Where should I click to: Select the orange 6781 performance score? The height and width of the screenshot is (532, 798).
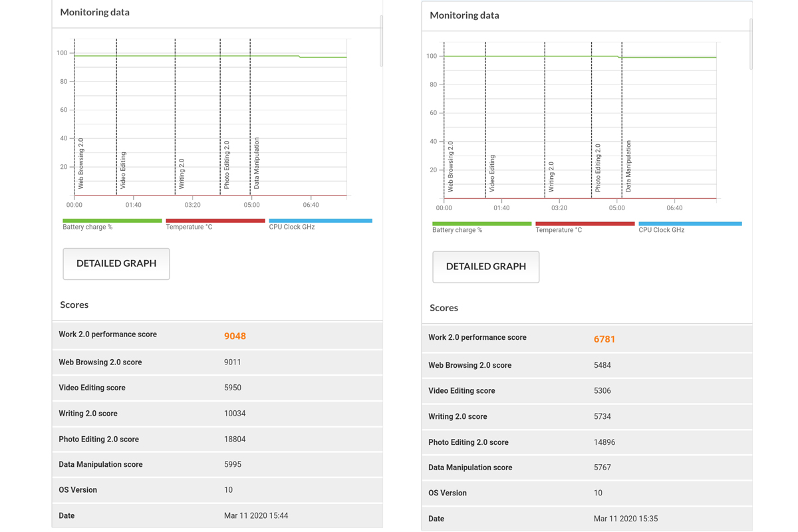pos(604,339)
